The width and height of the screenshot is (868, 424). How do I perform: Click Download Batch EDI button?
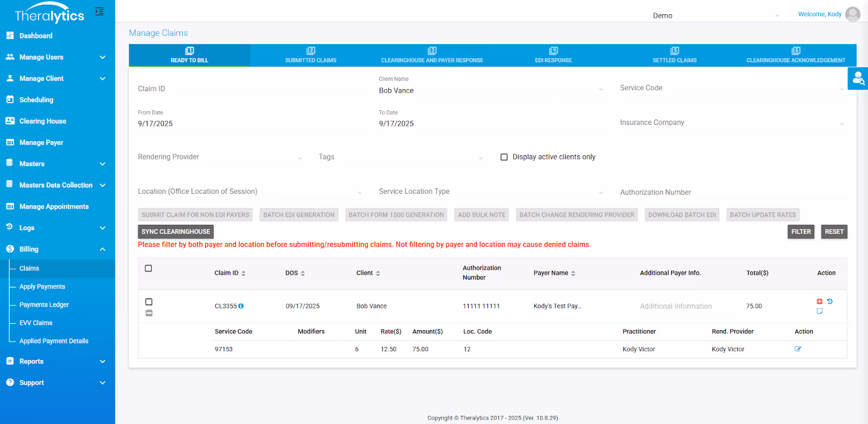tap(682, 215)
